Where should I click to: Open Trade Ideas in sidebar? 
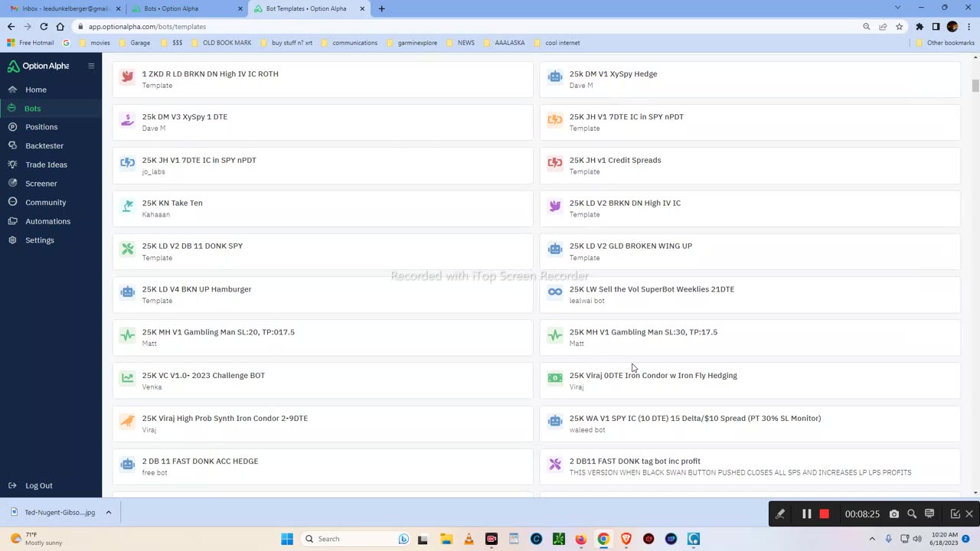46,165
